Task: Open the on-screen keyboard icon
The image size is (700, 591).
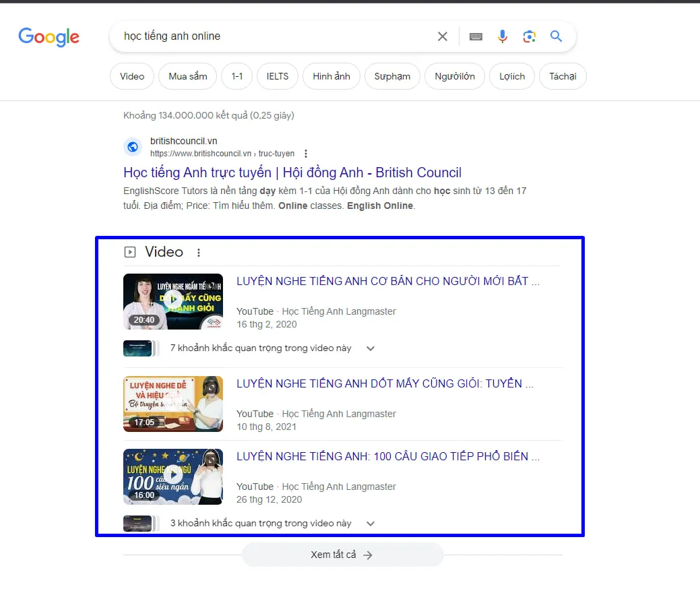Action: (x=476, y=36)
